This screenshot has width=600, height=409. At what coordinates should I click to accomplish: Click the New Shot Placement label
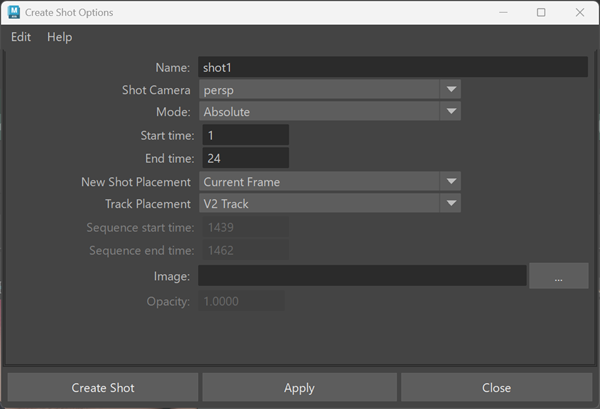point(136,182)
